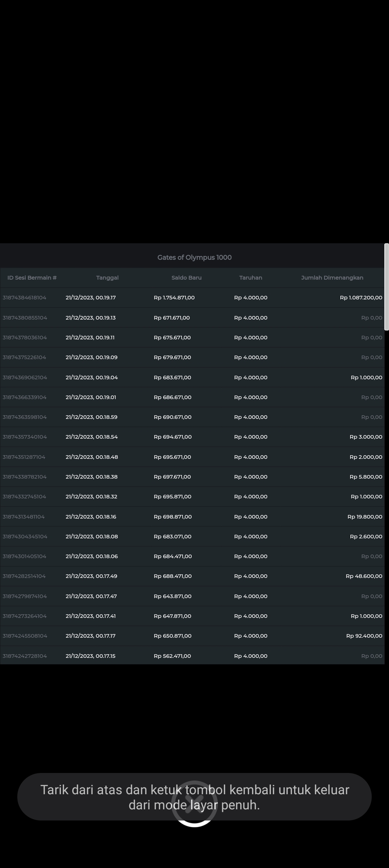Image resolution: width=389 pixels, height=868 pixels.
Task: Click the ID Sesi Bermain # header
Action: click(x=32, y=277)
